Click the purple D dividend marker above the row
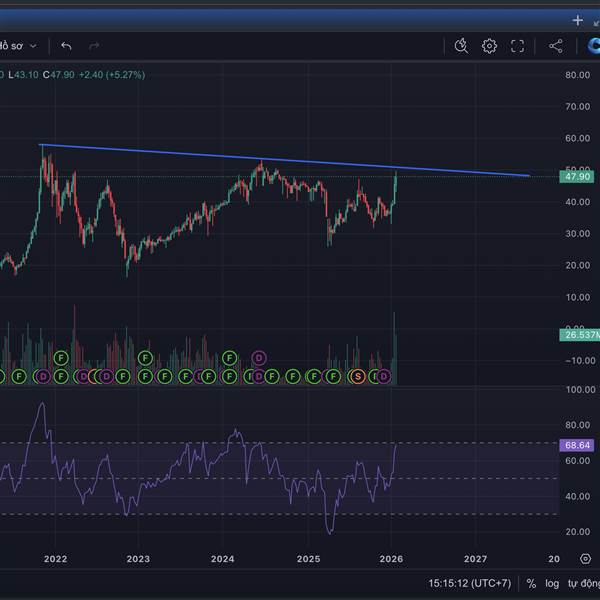 click(258, 357)
